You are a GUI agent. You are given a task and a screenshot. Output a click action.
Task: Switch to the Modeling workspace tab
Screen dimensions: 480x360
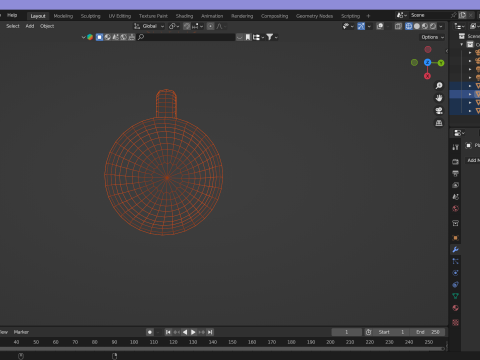63,16
